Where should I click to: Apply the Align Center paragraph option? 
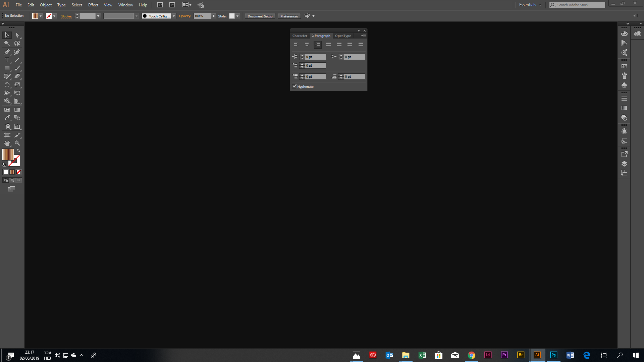tap(307, 45)
